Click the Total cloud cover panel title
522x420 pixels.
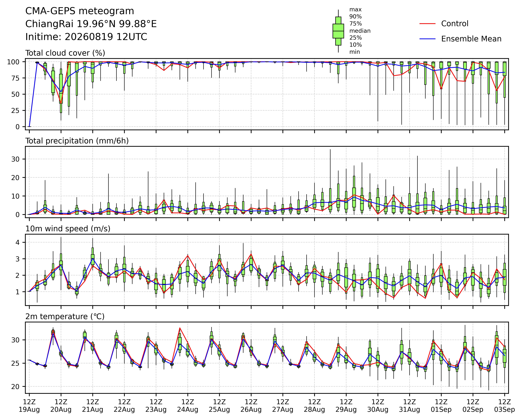pyautogui.click(x=65, y=53)
